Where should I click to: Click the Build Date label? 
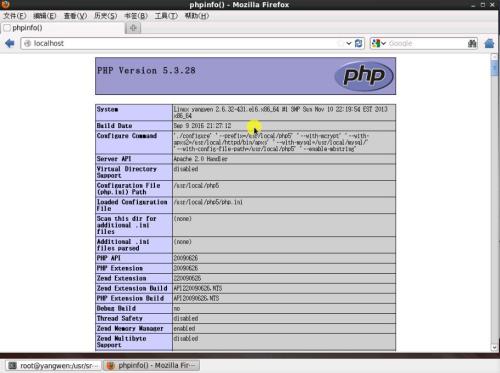(114, 126)
